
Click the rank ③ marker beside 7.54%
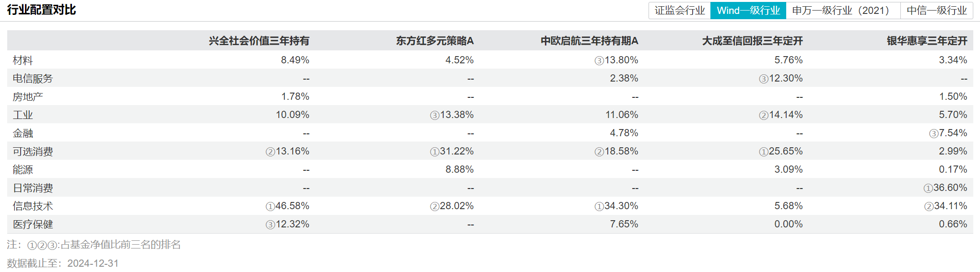coord(933,134)
